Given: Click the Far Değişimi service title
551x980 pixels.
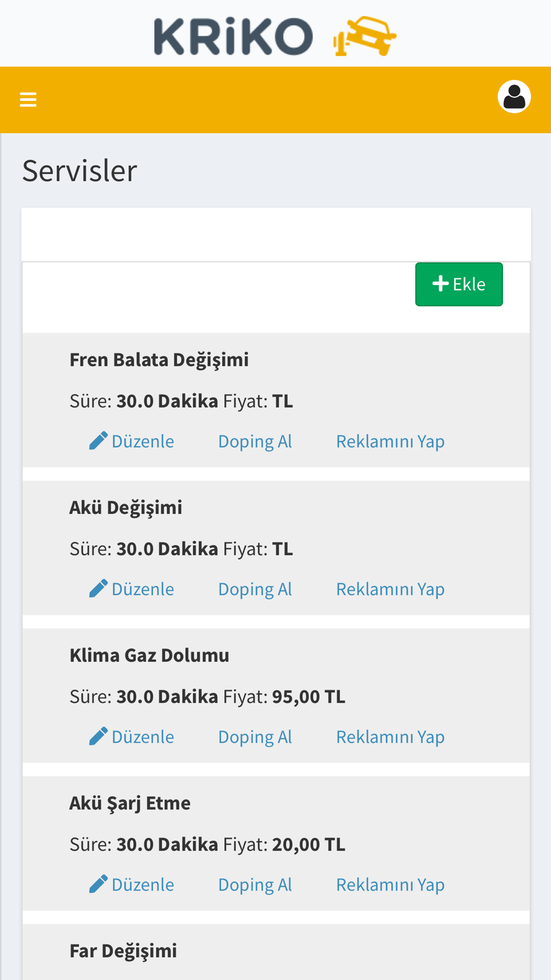Looking at the screenshot, I should tap(123, 951).
